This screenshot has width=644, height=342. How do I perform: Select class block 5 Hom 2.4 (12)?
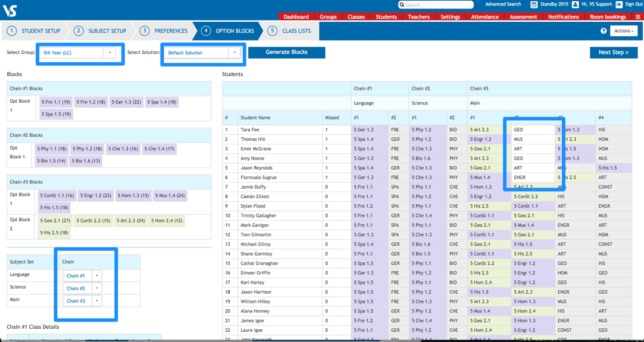[x=166, y=221]
